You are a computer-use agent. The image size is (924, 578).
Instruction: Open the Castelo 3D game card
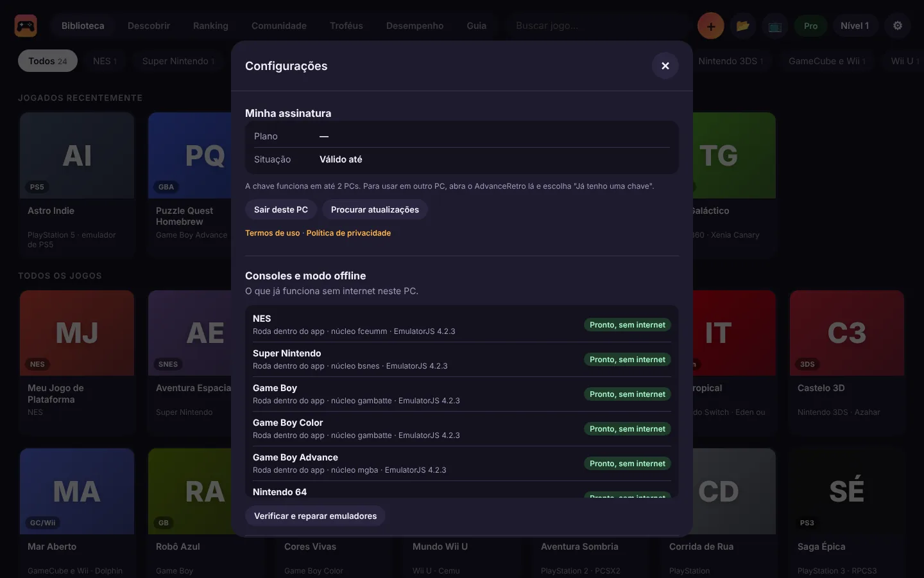(847, 363)
